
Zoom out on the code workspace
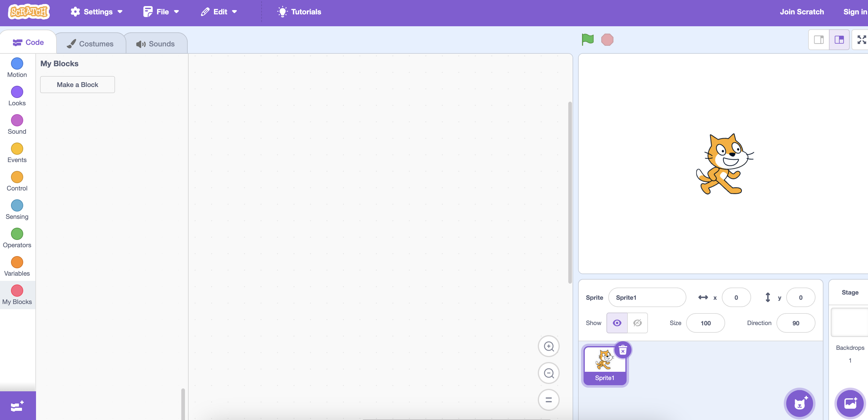tap(548, 373)
